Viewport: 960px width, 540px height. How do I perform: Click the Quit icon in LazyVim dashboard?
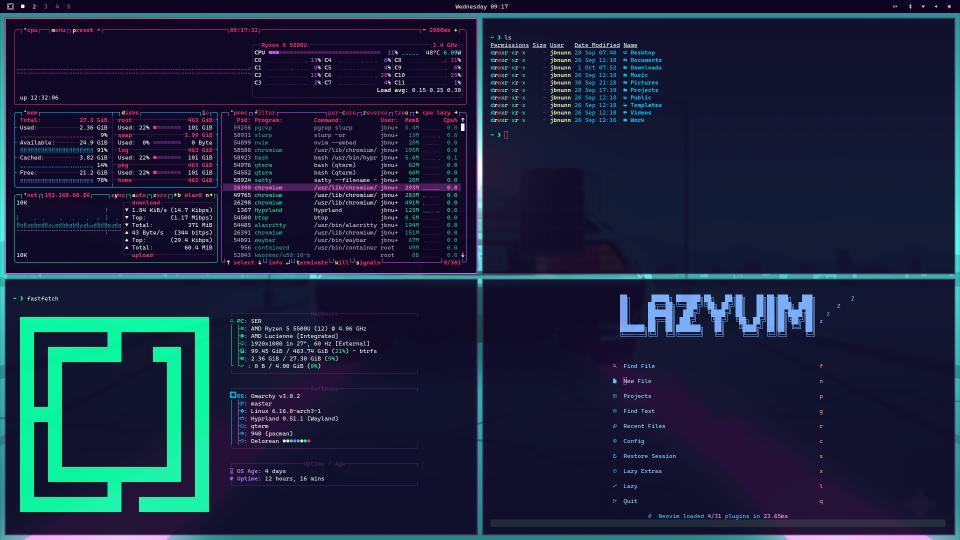[x=615, y=501]
